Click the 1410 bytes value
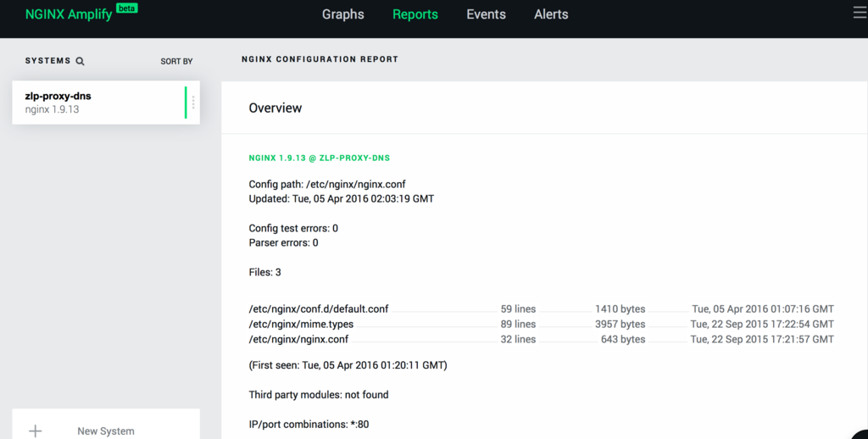Image resolution: width=868 pixels, height=439 pixels. (620, 308)
